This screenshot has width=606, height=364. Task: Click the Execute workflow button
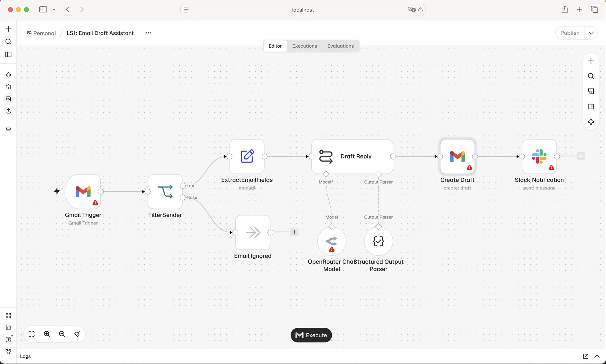point(311,335)
